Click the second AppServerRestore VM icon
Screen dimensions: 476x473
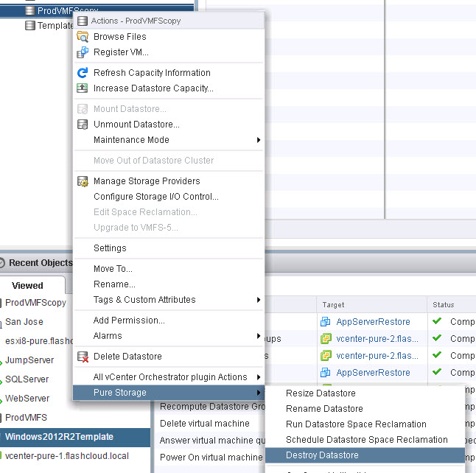326,372
